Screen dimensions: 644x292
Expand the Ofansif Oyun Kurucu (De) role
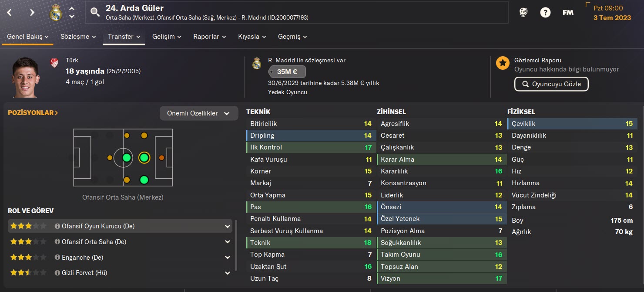coord(227,226)
